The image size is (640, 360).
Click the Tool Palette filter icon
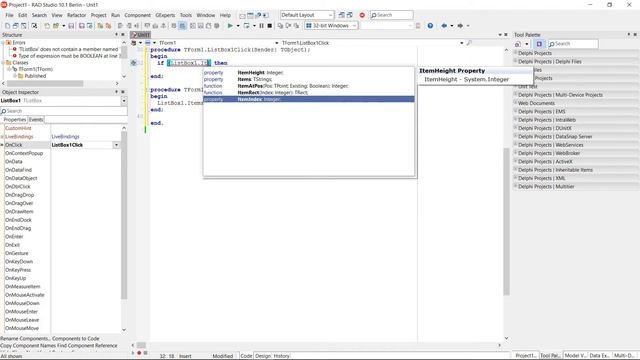[539, 44]
